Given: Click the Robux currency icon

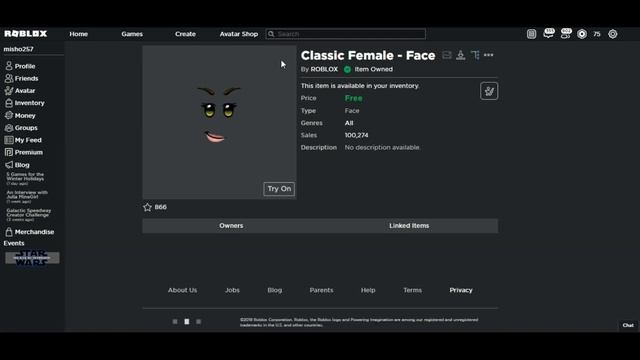Looking at the screenshot, I should click(582, 34).
